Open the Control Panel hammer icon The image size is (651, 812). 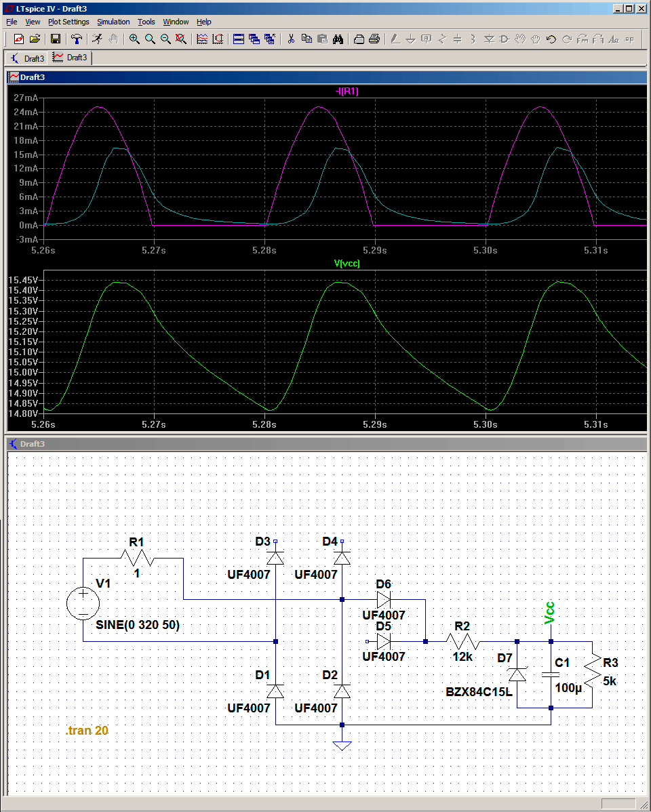pos(77,39)
